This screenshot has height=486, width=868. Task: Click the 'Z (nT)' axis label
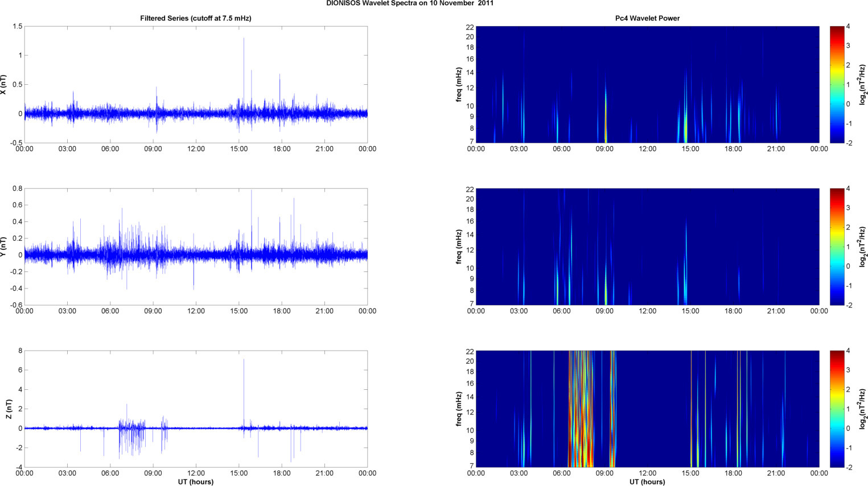[x=9, y=409]
